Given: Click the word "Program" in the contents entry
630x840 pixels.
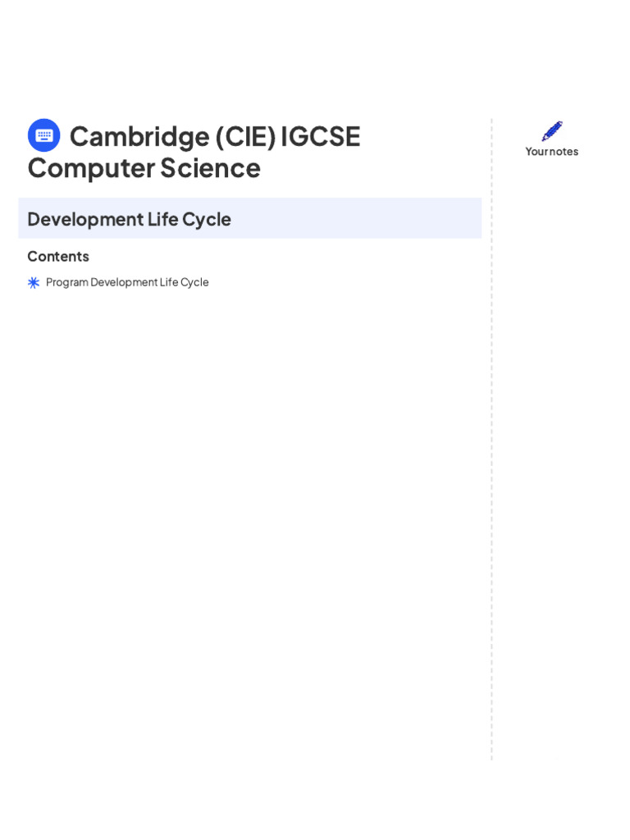Looking at the screenshot, I should pos(66,282).
